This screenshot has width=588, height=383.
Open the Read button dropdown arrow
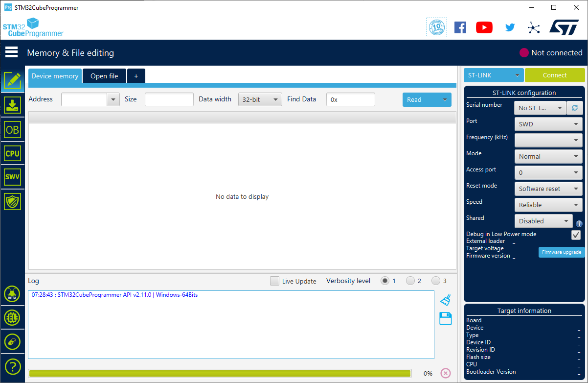click(445, 99)
